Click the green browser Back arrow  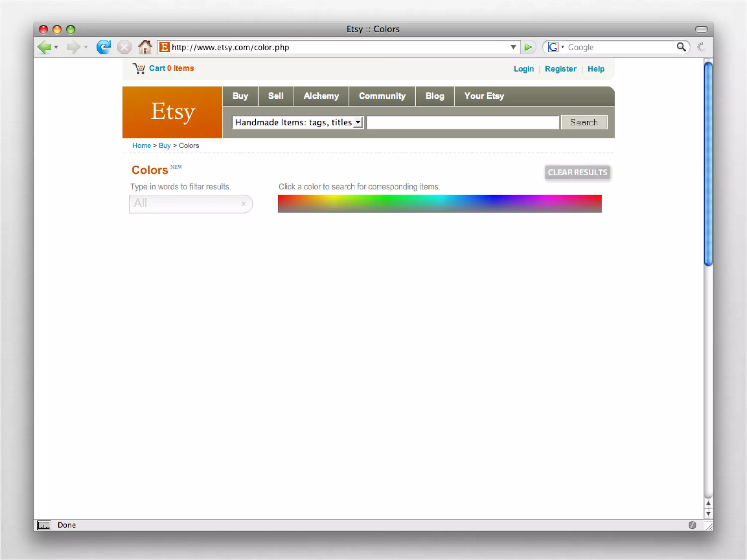tap(44, 47)
